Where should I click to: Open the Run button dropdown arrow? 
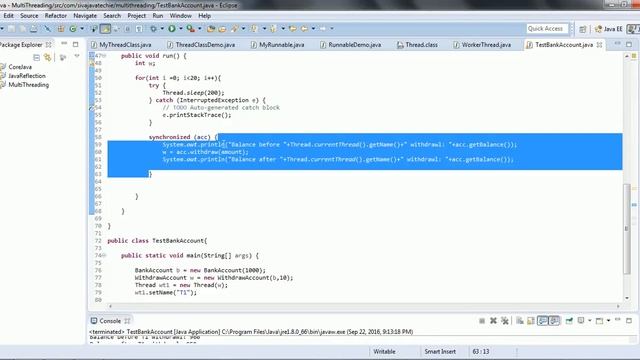pos(181,29)
